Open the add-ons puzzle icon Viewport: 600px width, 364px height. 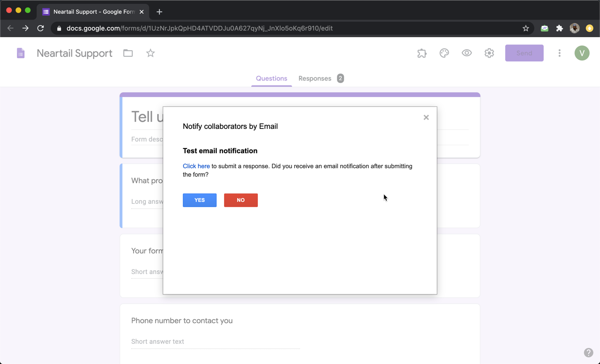tap(422, 53)
